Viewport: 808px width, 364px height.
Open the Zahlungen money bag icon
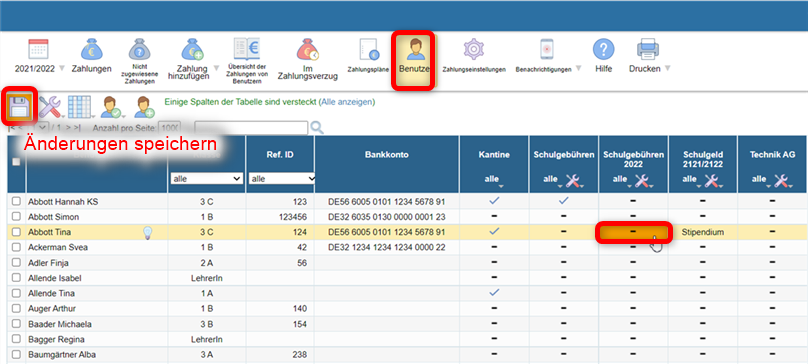tap(91, 51)
